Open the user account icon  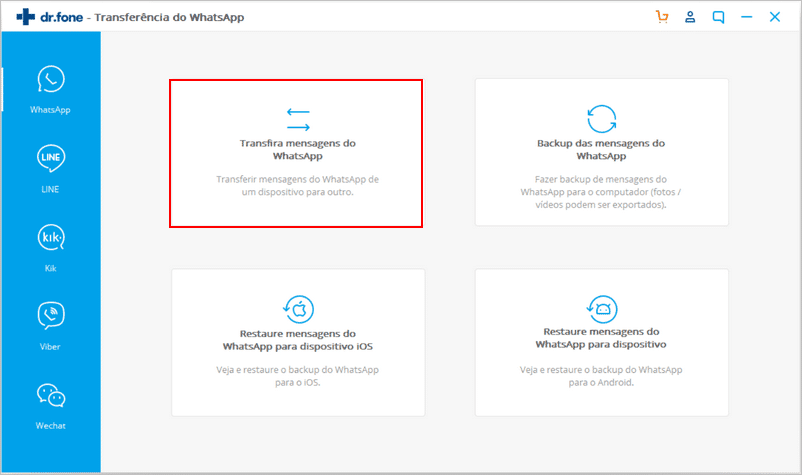point(690,17)
